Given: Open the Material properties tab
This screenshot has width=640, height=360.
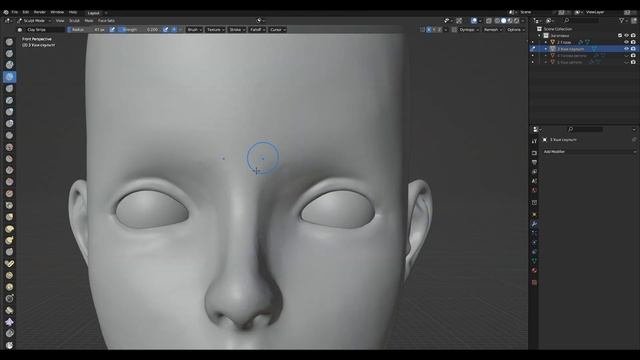Looking at the screenshot, I should point(534,270).
